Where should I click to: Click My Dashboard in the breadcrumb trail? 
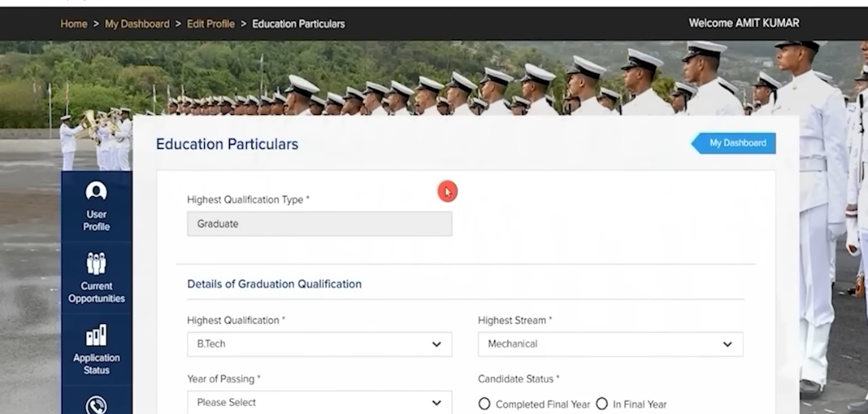(x=137, y=24)
